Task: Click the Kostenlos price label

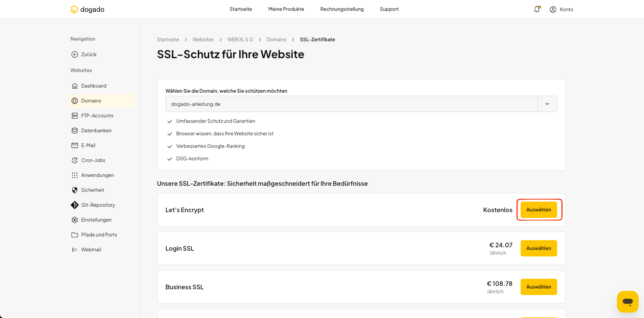Action: tap(498, 210)
